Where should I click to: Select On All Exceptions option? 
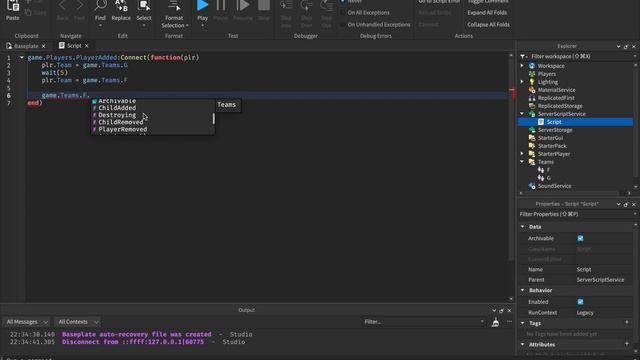pos(365,13)
